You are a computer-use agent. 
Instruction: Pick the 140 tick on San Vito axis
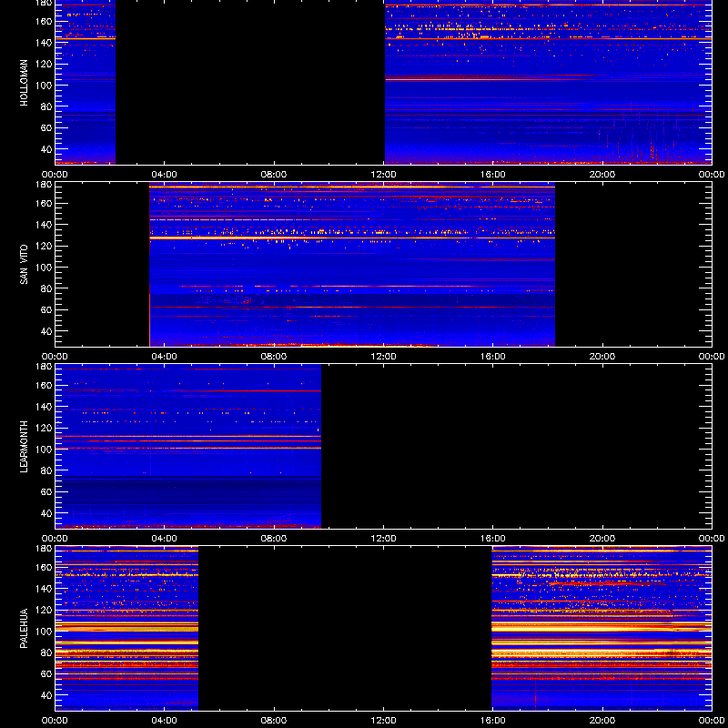[x=45, y=225]
